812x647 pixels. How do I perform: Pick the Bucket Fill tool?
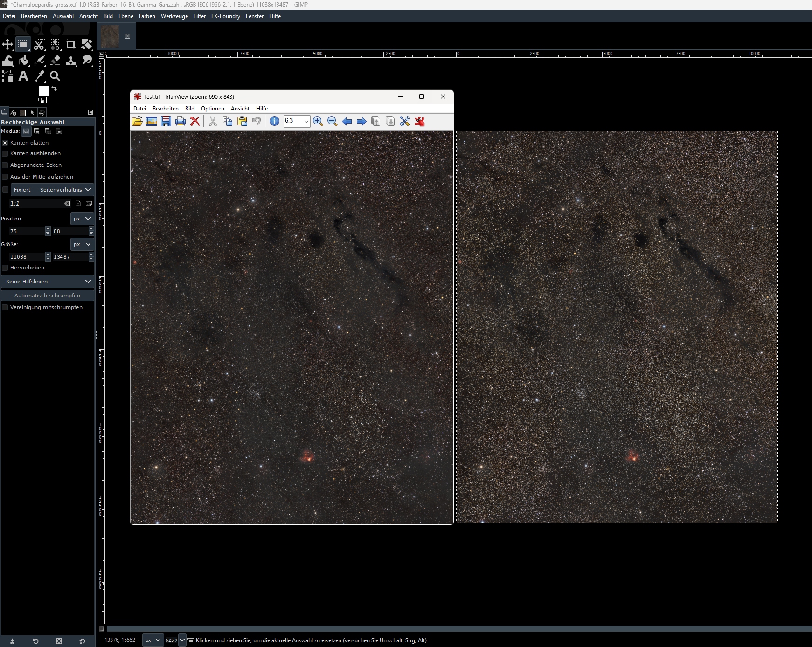24,61
